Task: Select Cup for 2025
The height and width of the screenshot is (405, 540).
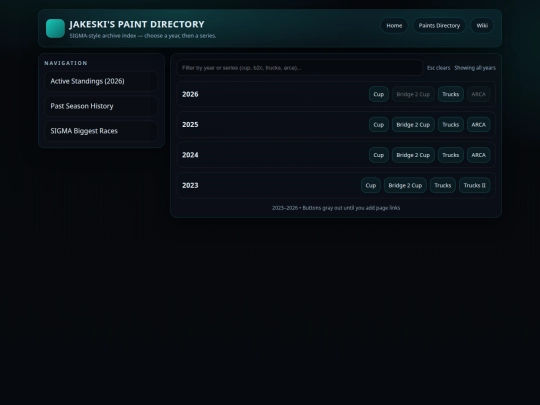Action: click(378, 125)
